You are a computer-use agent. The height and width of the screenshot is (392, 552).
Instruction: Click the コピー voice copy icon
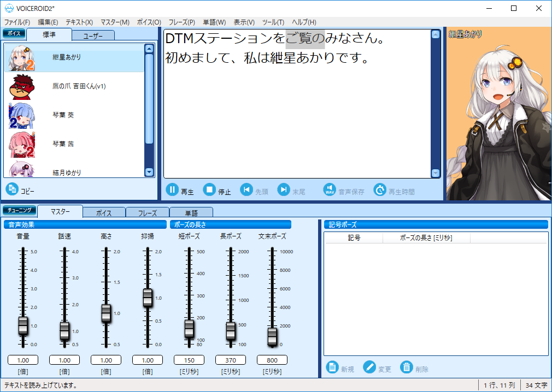tap(12, 189)
